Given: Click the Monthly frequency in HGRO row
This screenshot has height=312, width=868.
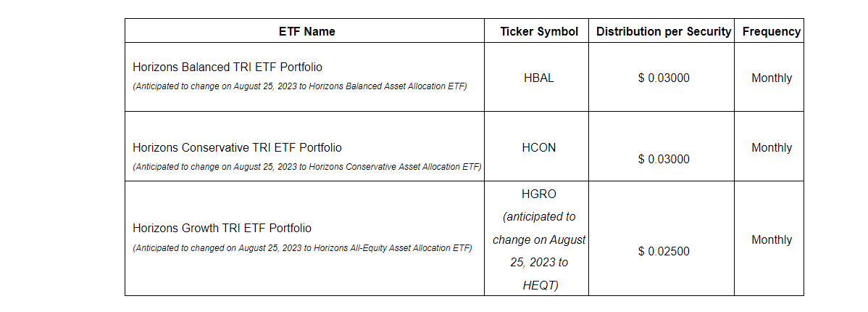Looking at the screenshot, I should coord(771,239).
